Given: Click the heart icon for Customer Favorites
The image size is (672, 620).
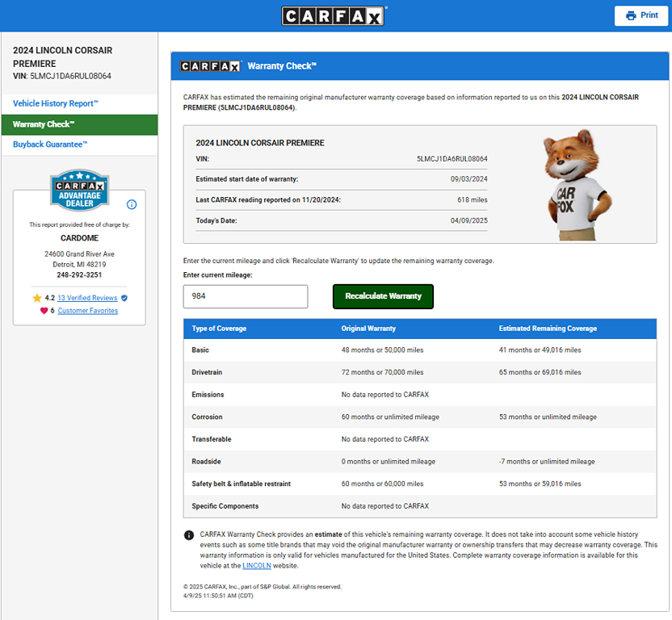Looking at the screenshot, I should coord(44,311).
